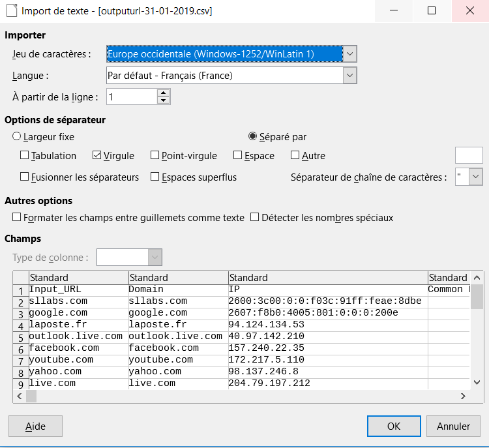489x448 pixels.
Task: Enable Détecter les nombres spéciaux
Action: coord(256,218)
